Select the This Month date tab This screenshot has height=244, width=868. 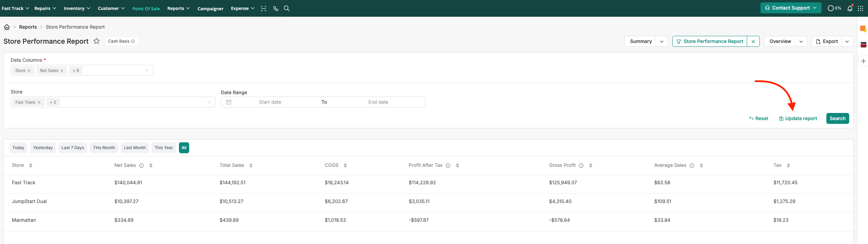(x=104, y=148)
